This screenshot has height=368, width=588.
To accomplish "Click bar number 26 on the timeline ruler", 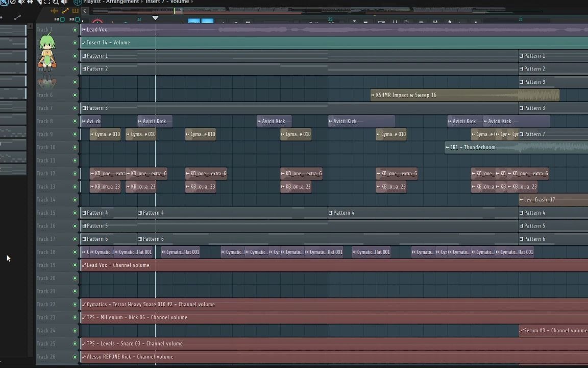I will click(521, 19).
